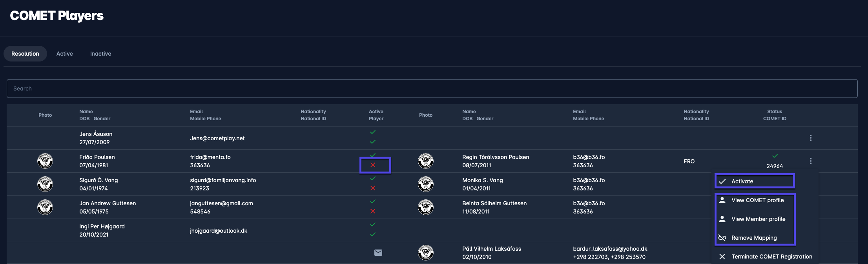Click the red X for Jan Andrew Guttesen
This screenshot has height=264, width=868.
point(373,212)
